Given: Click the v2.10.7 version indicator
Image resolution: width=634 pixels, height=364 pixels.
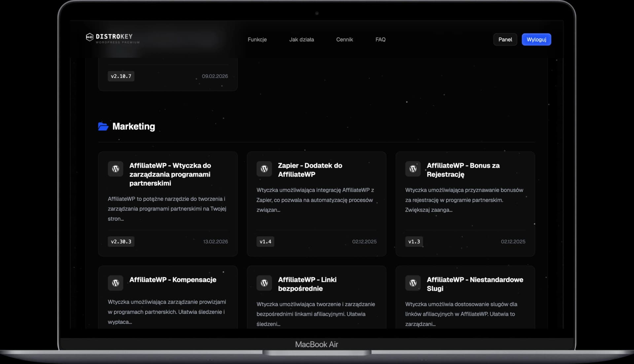Looking at the screenshot, I should point(121,76).
